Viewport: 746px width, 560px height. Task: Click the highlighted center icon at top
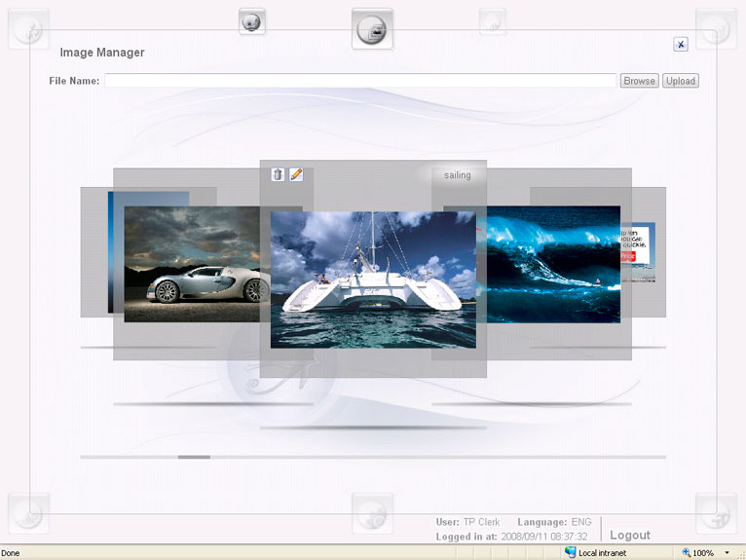coord(372,29)
